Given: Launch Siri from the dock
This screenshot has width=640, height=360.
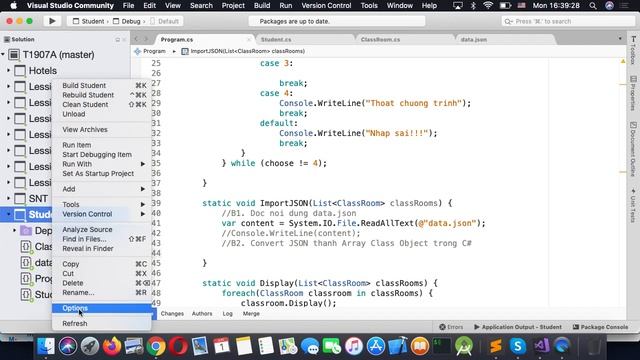Looking at the screenshot, I should coord(68,346).
